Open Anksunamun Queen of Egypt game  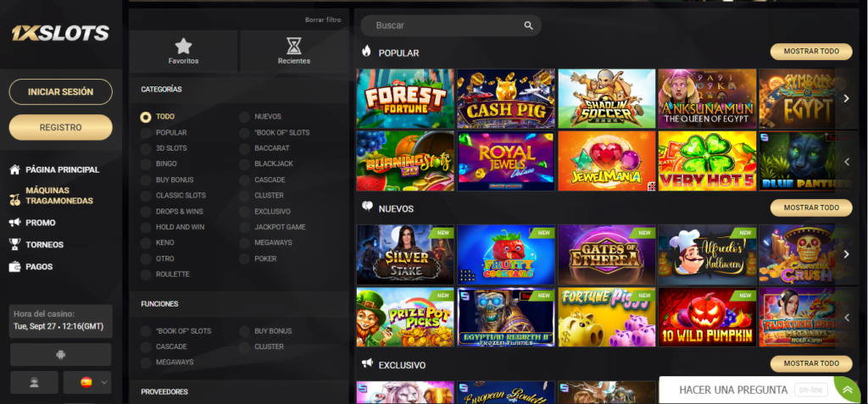708,98
